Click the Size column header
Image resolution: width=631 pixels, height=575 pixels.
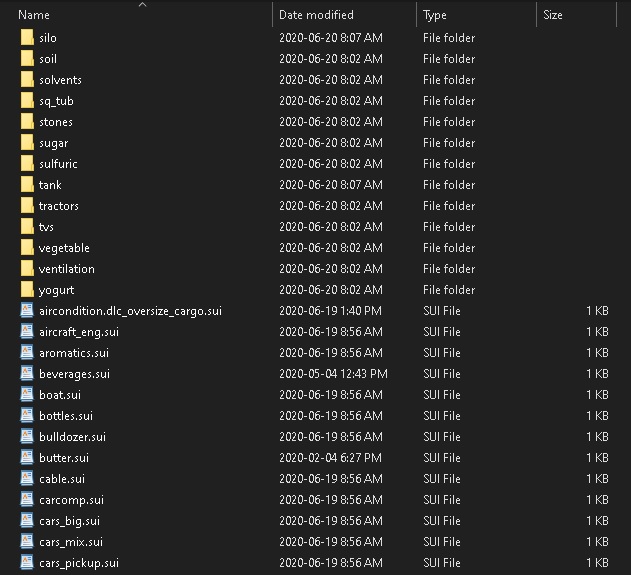(x=553, y=15)
